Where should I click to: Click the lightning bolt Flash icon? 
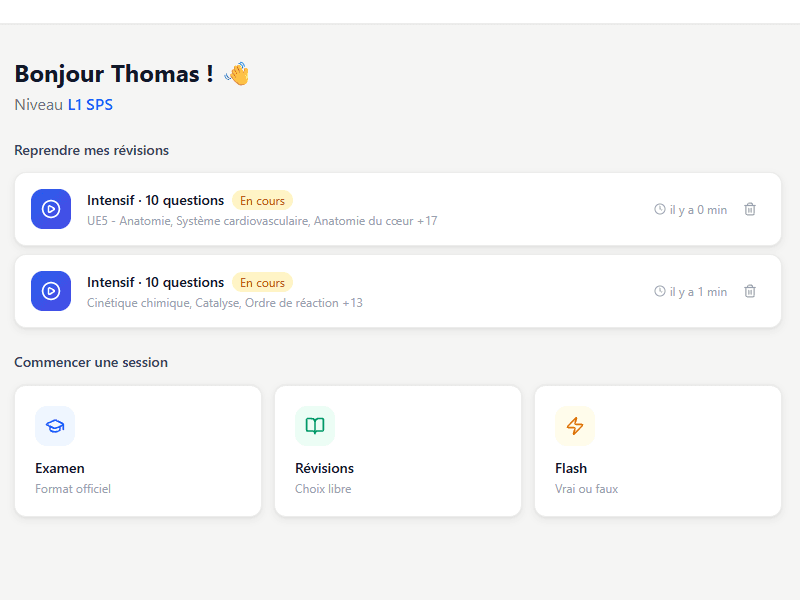coord(575,426)
